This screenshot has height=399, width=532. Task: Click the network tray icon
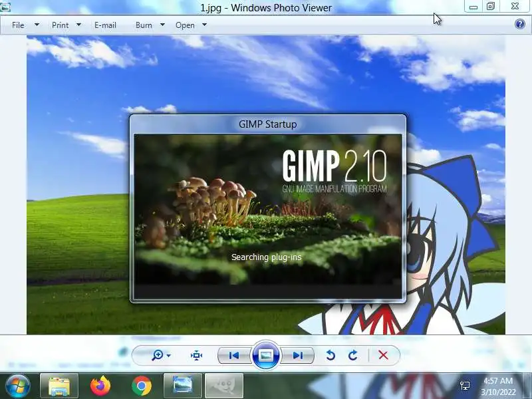pos(465,385)
